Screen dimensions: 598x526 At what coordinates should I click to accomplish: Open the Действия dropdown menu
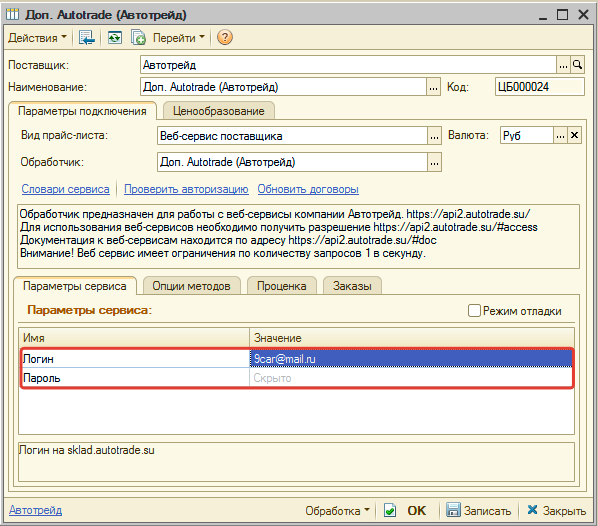tap(37, 38)
